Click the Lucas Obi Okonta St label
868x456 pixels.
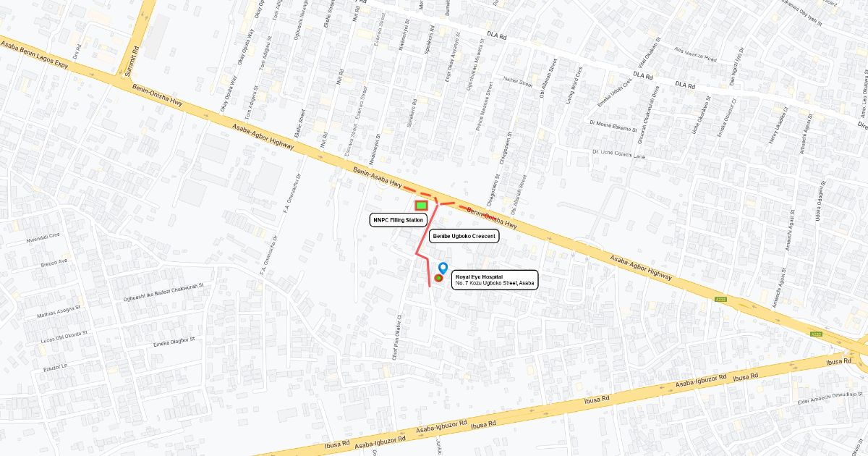click(64, 336)
